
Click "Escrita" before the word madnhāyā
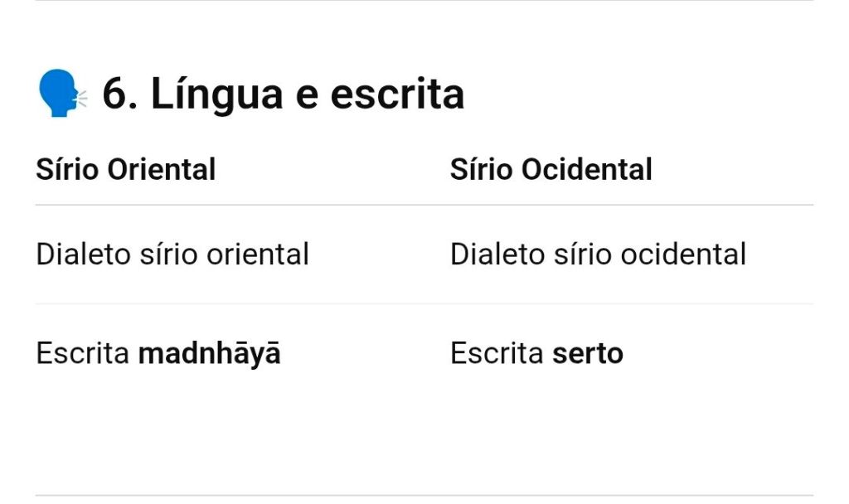(82, 354)
